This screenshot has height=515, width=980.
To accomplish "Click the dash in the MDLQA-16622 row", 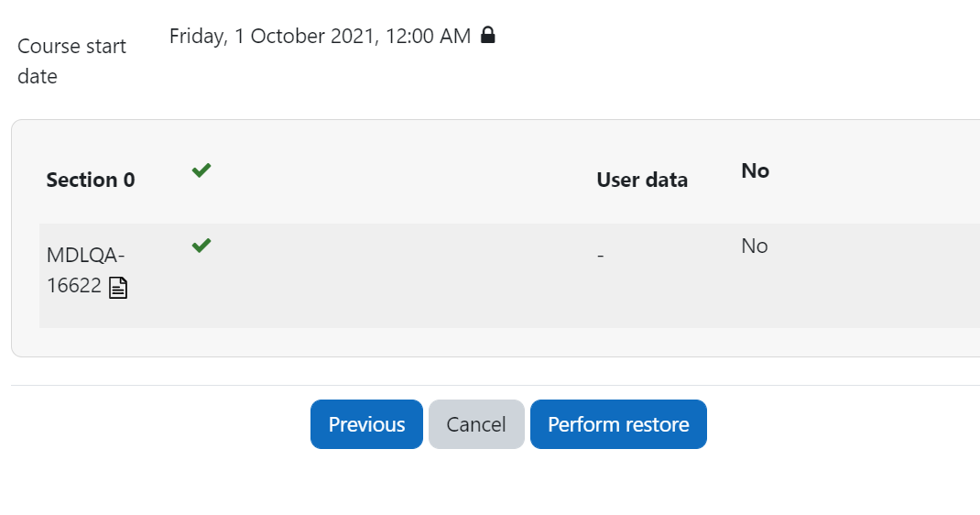I will click(600, 256).
